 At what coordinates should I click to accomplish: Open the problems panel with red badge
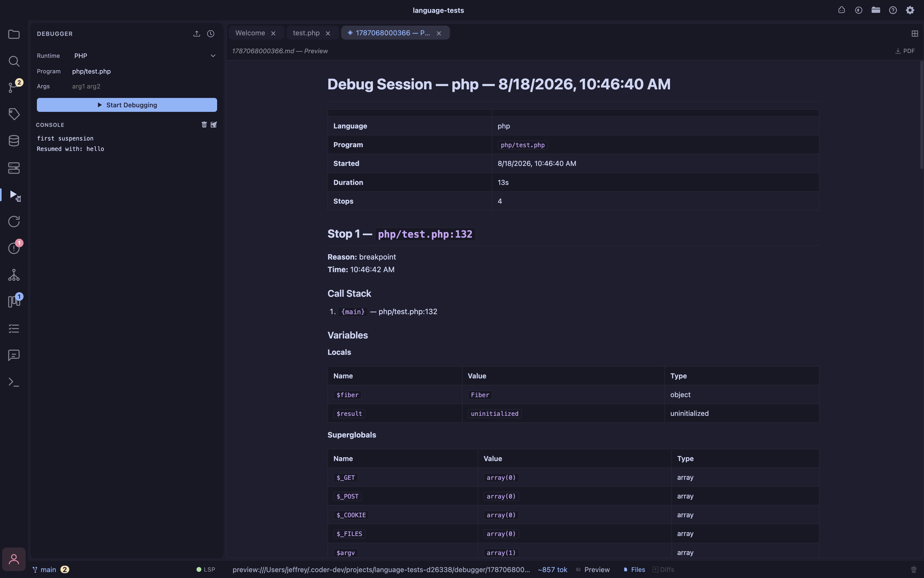[14, 248]
